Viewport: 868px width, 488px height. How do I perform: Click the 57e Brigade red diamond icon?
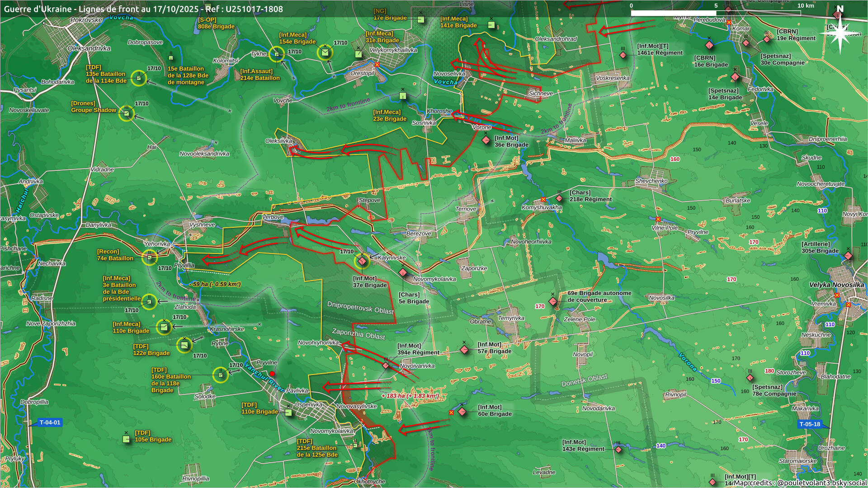pos(464,350)
